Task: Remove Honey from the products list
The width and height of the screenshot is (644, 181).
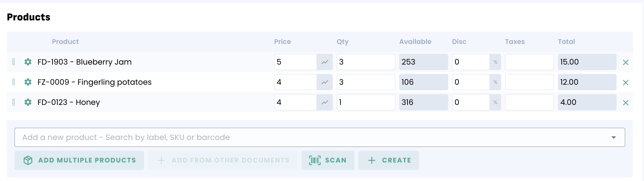Action: pyautogui.click(x=625, y=103)
